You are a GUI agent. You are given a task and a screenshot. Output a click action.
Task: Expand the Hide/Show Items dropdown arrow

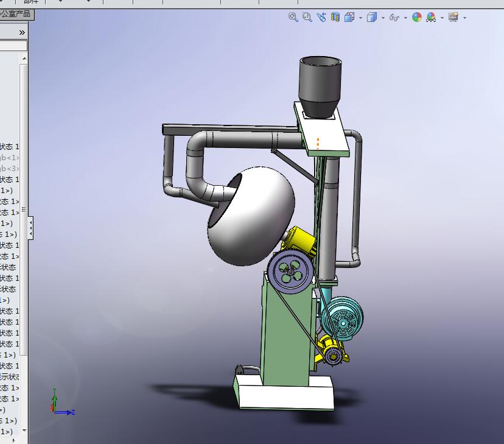[x=405, y=18]
